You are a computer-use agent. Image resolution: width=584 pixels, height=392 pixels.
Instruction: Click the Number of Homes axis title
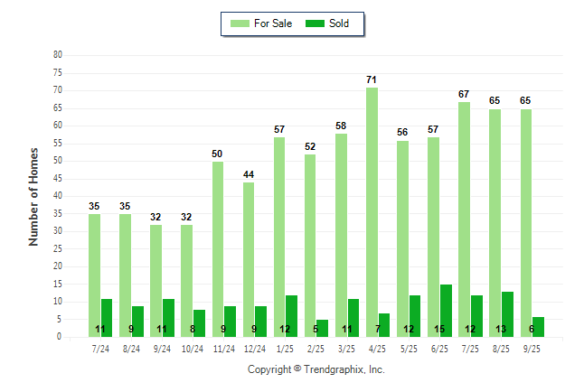click(x=33, y=196)
